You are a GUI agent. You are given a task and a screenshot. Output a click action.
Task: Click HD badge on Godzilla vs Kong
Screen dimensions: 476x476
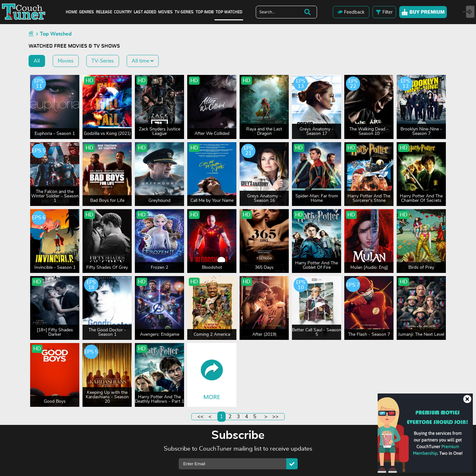tap(89, 81)
